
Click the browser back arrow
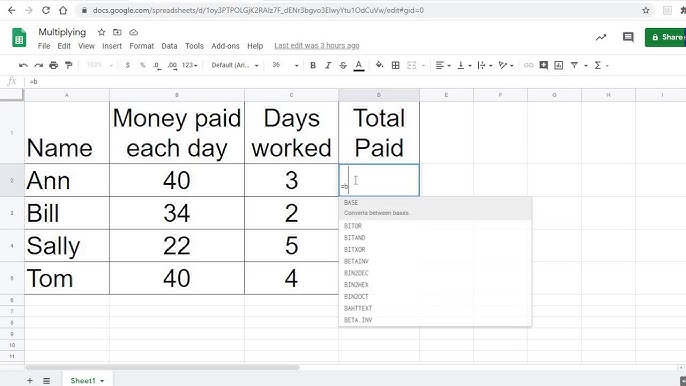pos(12,10)
